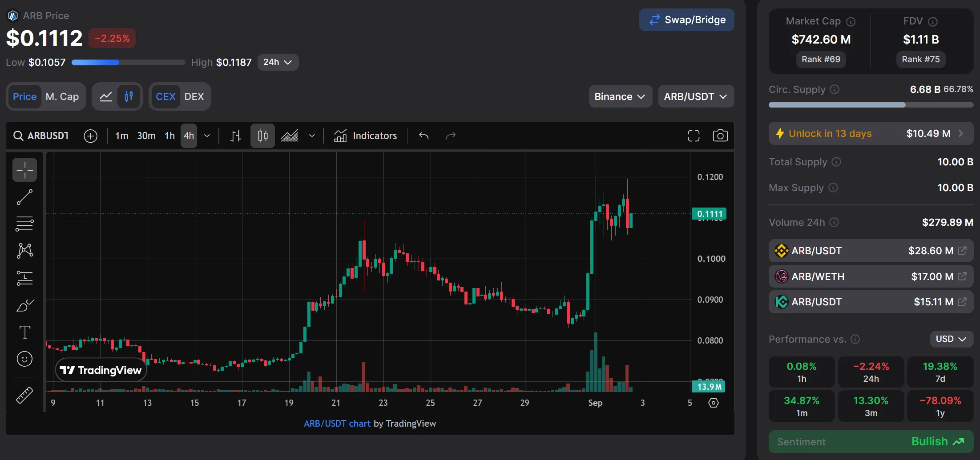Click the Total Supply info icon
The width and height of the screenshot is (980, 460).
pos(836,162)
